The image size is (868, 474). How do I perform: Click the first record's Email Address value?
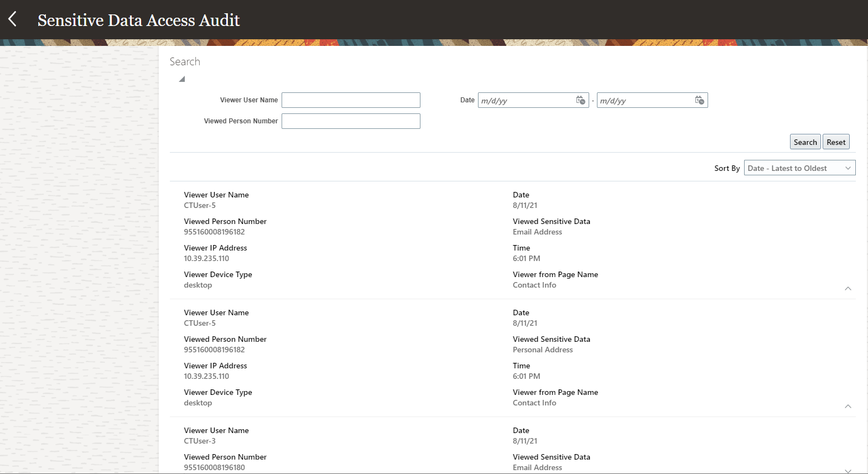click(537, 232)
